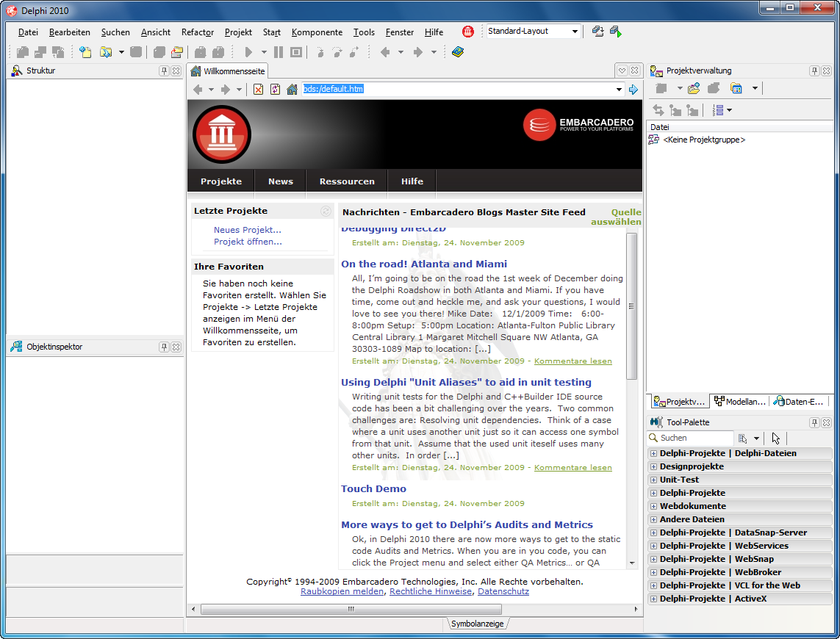The image size is (840, 639).
Task: Open the browser Back history dropdown arrow
Action: 211,90
